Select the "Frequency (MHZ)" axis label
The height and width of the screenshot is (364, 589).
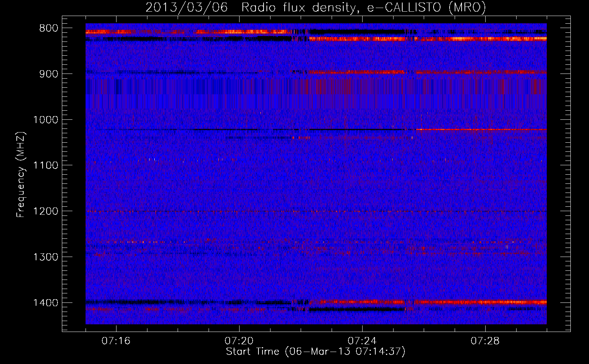(21, 175)
